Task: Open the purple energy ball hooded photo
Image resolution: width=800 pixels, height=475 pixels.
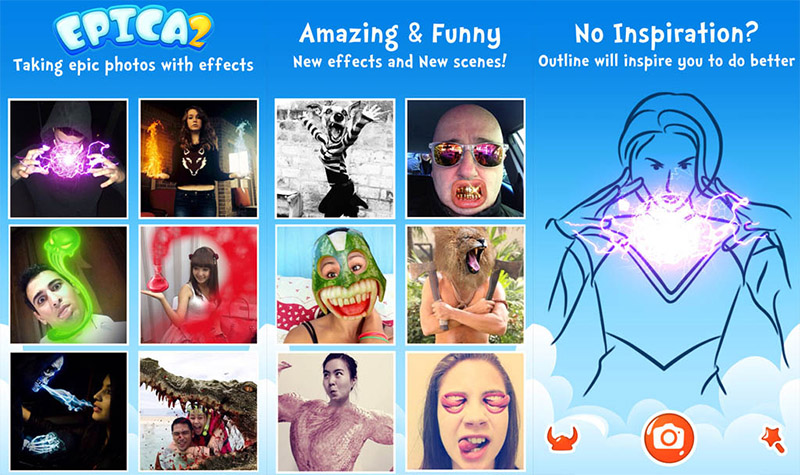Action: click(x=68, y=159)
